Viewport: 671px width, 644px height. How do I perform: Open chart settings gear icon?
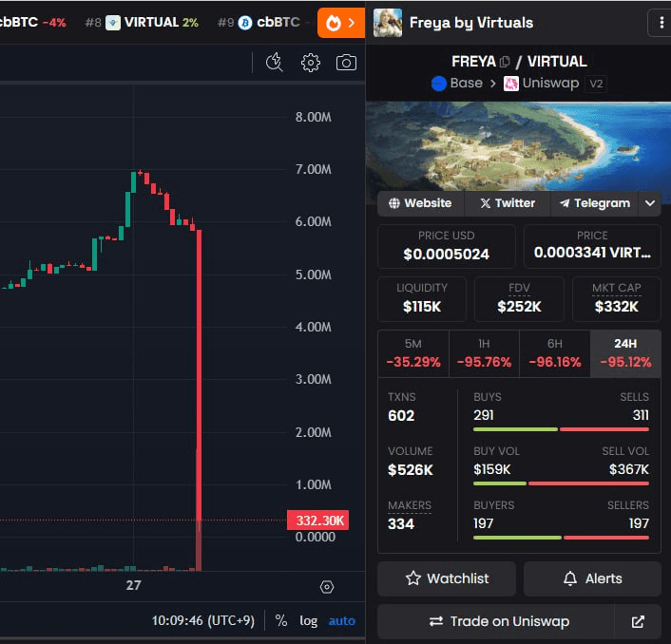click(x=311, y=63)
